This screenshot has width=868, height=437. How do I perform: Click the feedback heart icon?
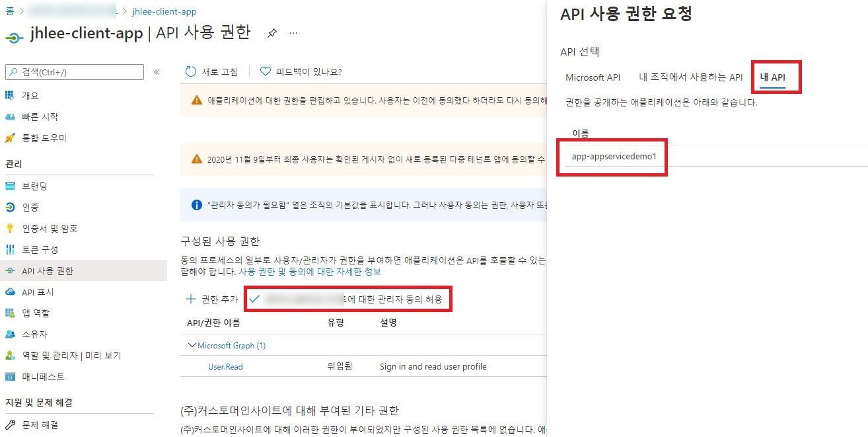coord(266,71)
